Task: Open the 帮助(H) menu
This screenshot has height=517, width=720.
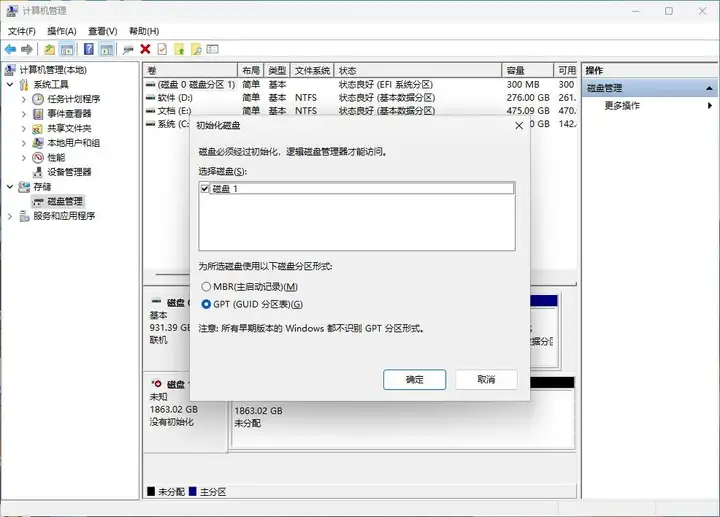Action: [x=144, y=31]
